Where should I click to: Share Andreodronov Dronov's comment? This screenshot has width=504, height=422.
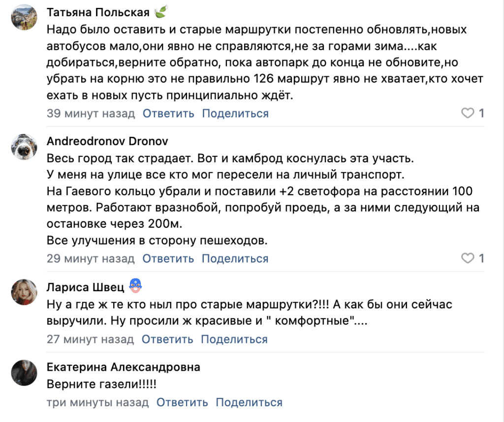tap(235, 258)
